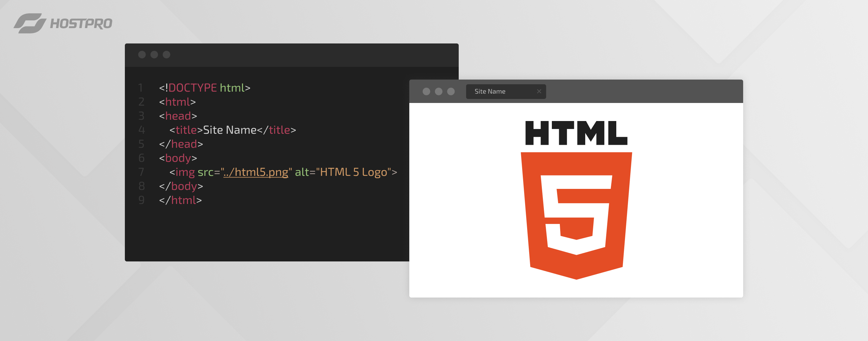Click third window dot in browser window
The width and height of the screenshot is (868, 341).
(451, 91)
